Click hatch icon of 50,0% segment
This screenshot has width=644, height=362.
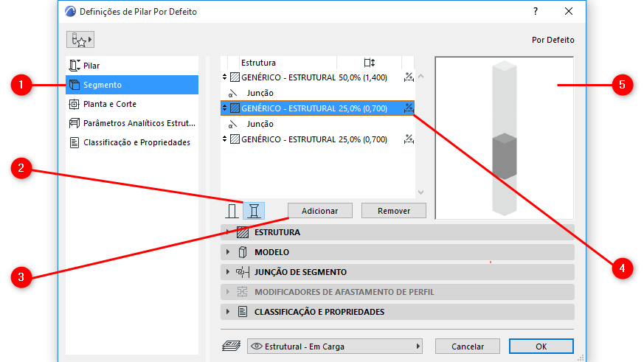tap(235, 77)
